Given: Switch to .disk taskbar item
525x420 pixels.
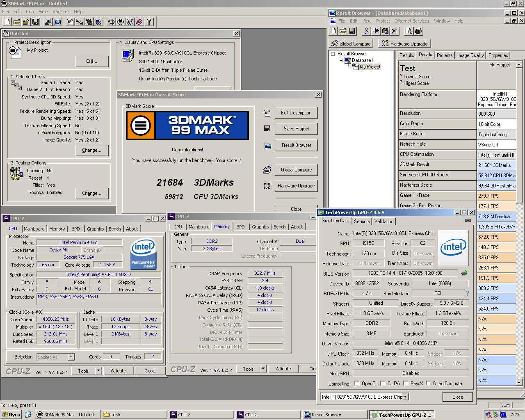Looking at the screenshot, I should 134,415.
